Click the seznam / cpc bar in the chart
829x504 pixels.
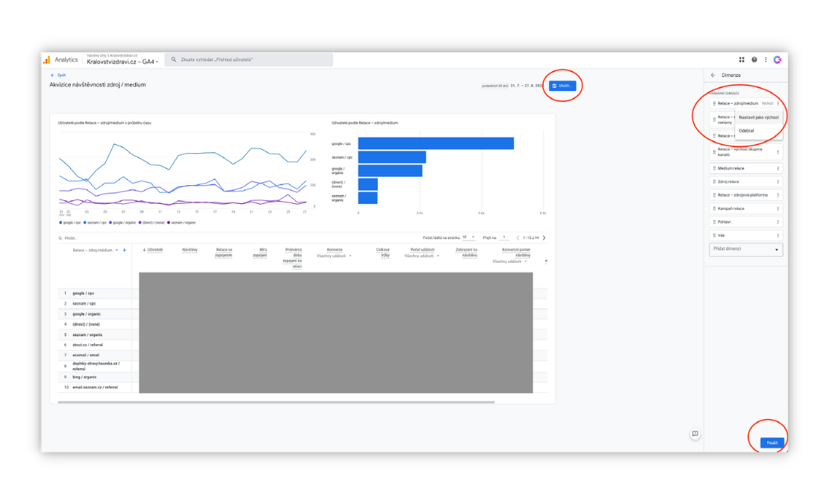[x=392, y=157]
